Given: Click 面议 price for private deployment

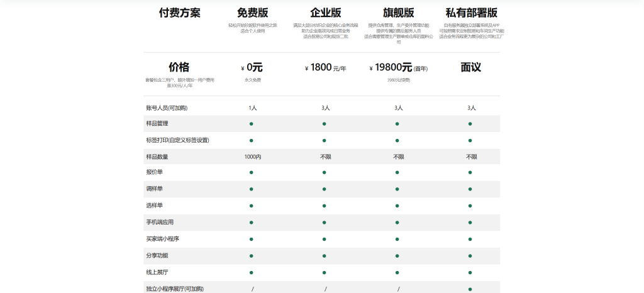Looking at the screenshot, I should click(x=471, y=67).
